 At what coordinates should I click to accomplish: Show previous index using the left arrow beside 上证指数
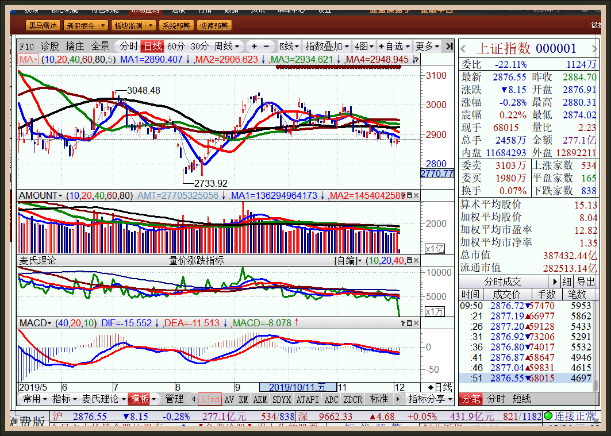tap(463, 49)
